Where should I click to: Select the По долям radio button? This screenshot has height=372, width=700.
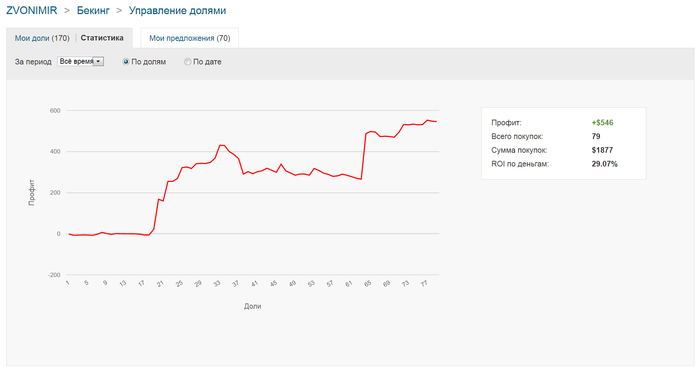(126, 62)
